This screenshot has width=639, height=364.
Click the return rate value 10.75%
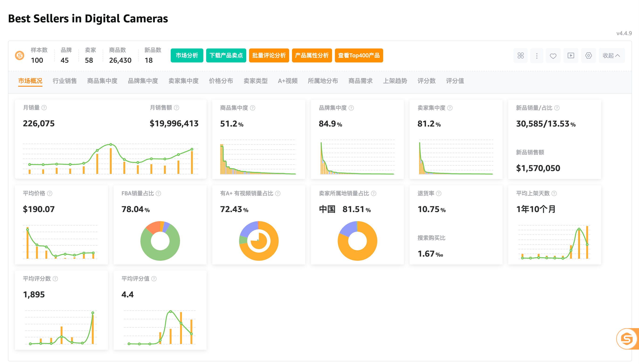432,209
